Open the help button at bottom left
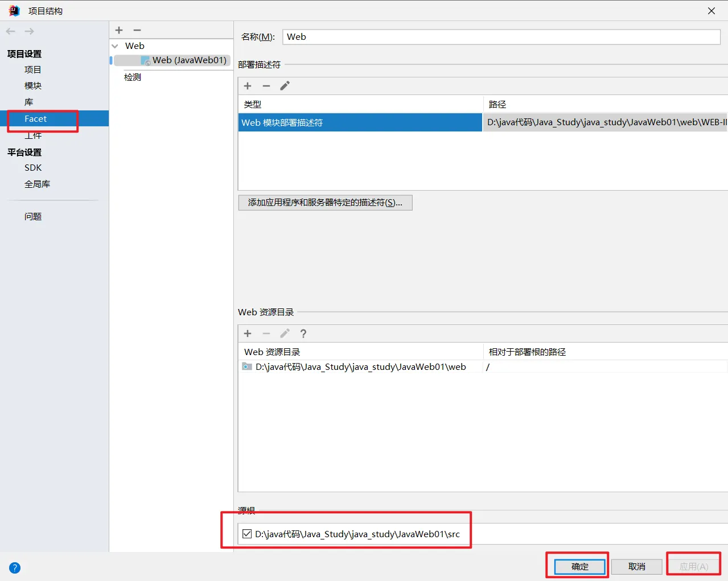728x581 pixels. point(15,567)
